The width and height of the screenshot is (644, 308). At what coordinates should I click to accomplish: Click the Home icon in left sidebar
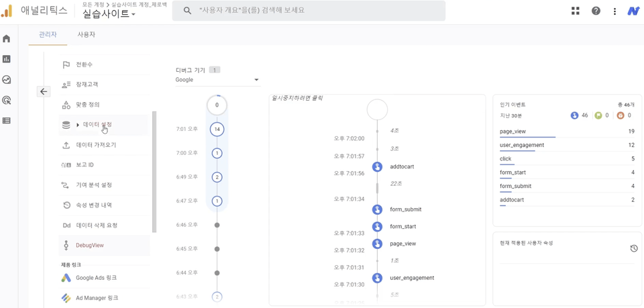(7, 39)
